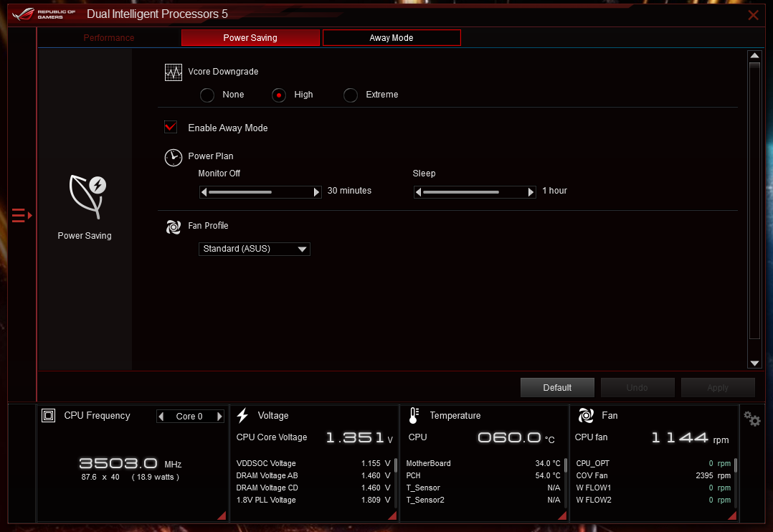This screenshot has width=773, height=532.
Task: Decrease Monitor Off time with left arrow
Action: pyautogui.click(x=204, y=192)
